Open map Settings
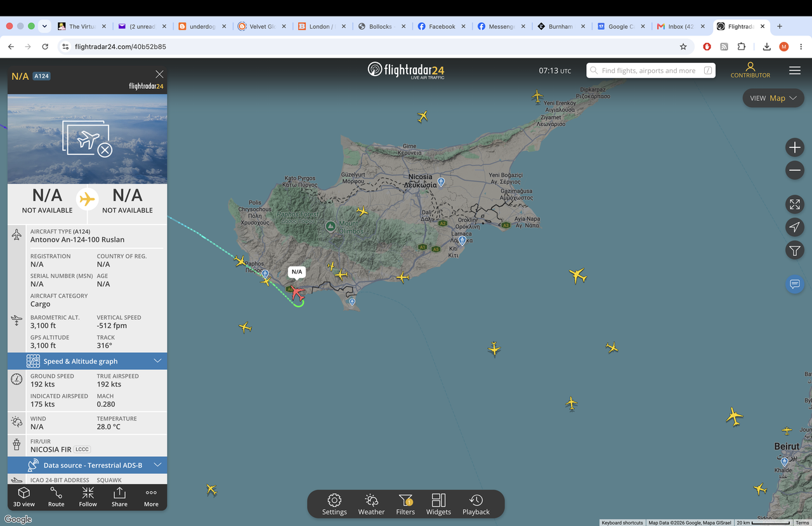The height and width of the screenshot is (526, 812). pos(334,504)
